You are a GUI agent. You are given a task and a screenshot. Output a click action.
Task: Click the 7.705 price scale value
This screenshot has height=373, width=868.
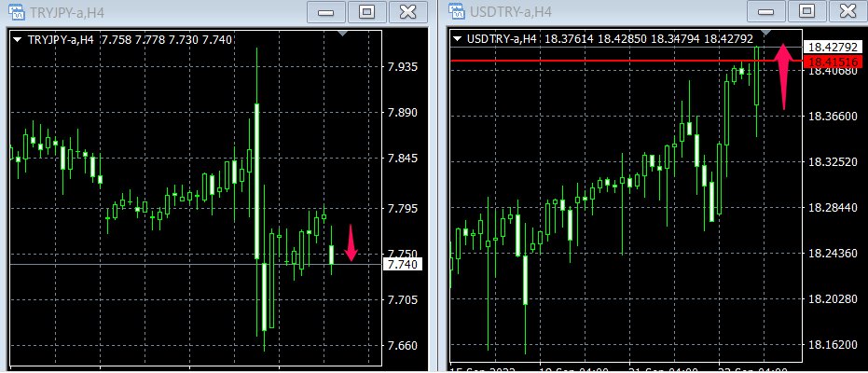pos(403,300)
